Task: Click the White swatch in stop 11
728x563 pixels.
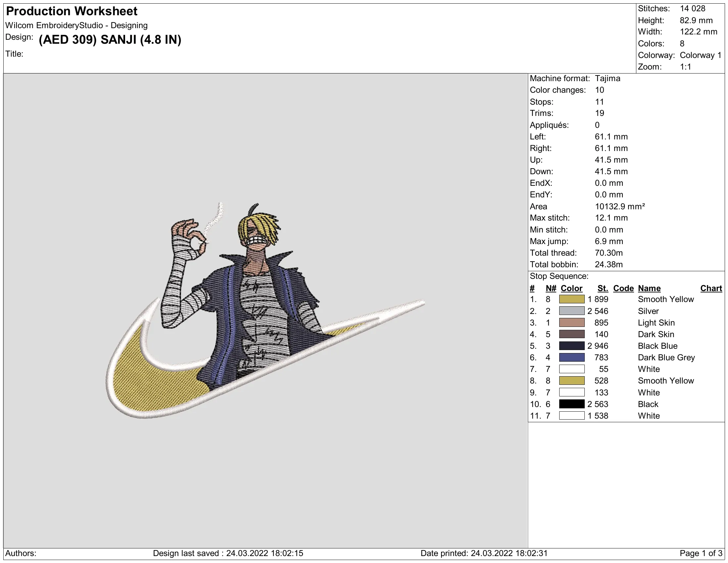Action: click(572, 416)
